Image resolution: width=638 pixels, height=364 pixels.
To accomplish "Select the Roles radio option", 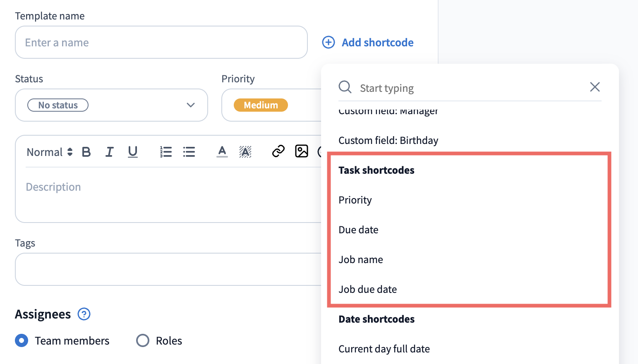I will [143, 341].
